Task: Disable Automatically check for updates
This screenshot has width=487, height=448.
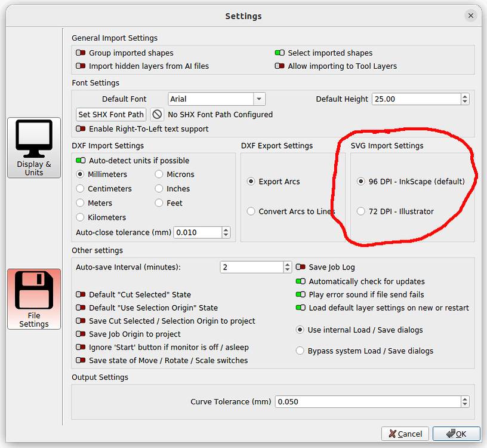Action: [300, 281]
